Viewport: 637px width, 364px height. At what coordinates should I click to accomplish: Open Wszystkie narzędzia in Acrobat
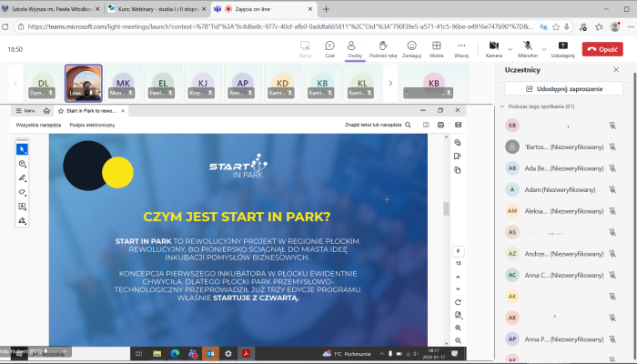[x=38, y=126]
